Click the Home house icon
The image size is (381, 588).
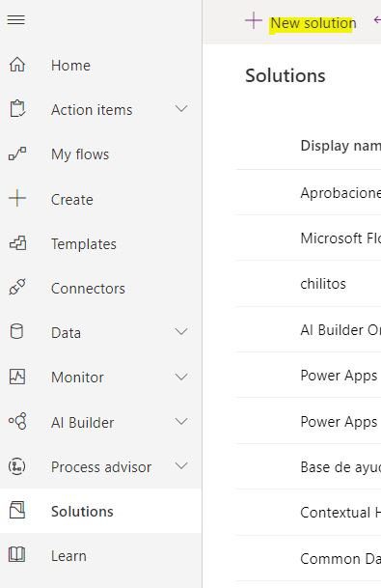[x=17, y=65]
